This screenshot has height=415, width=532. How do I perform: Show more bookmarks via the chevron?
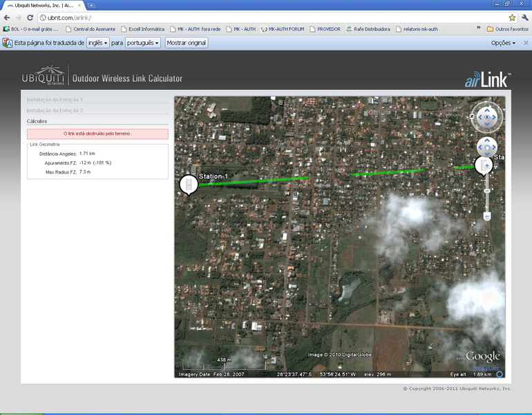point(479,28)
